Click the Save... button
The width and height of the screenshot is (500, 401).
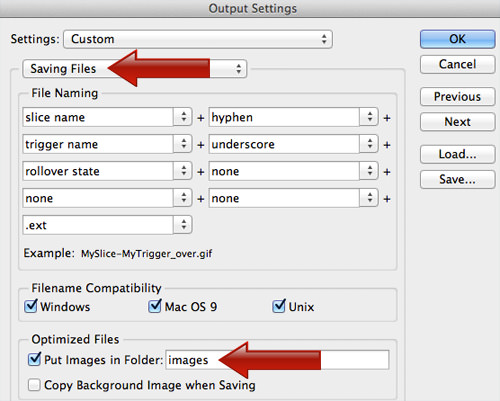coord(457,179)
